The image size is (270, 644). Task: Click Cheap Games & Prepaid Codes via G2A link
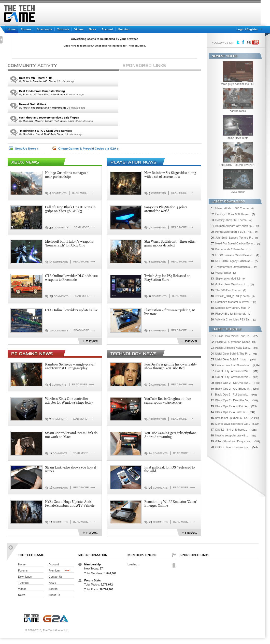(88, 149)
